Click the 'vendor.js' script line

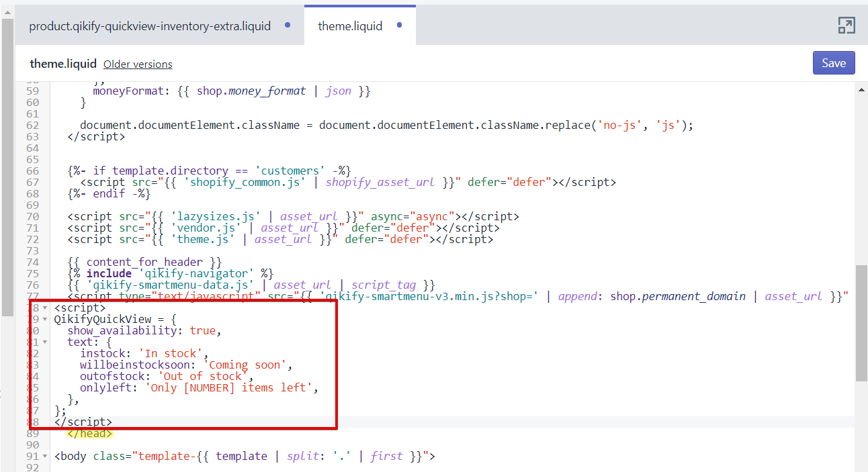click(284, 228)
